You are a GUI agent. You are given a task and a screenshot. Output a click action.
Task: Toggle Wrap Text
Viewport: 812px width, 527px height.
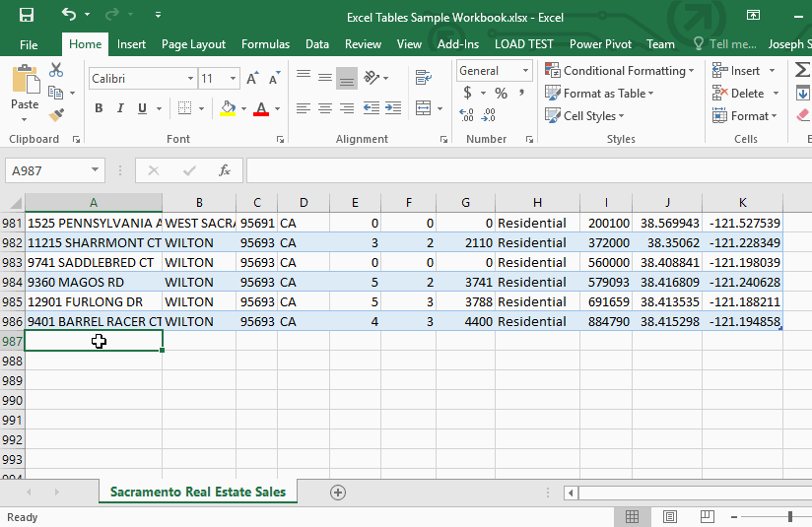point(424,78)
